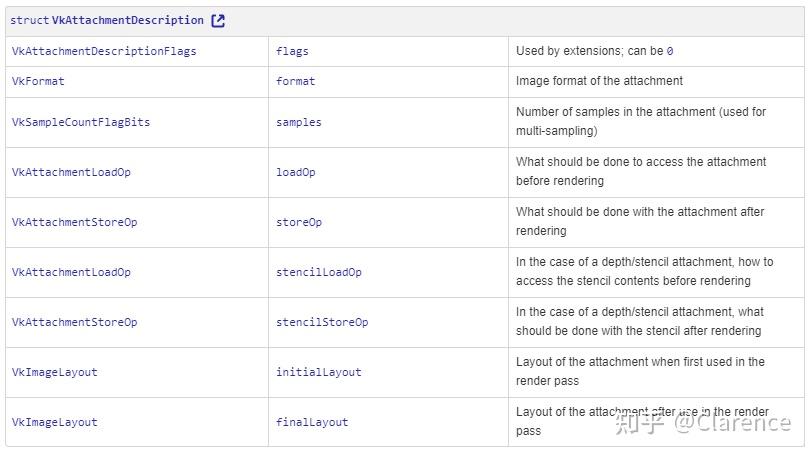Click the flags member name

pyautogui.click(x=293, y=51)
